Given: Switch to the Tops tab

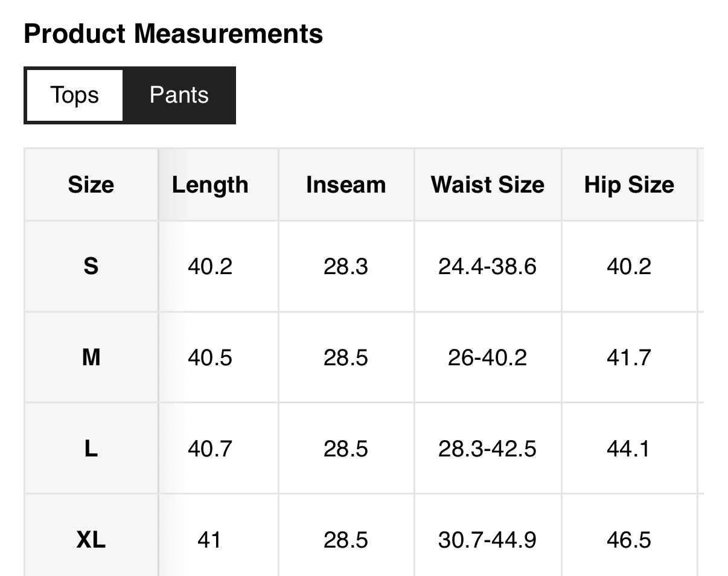Looking at the screenshot, I should (x=74, y=95).
